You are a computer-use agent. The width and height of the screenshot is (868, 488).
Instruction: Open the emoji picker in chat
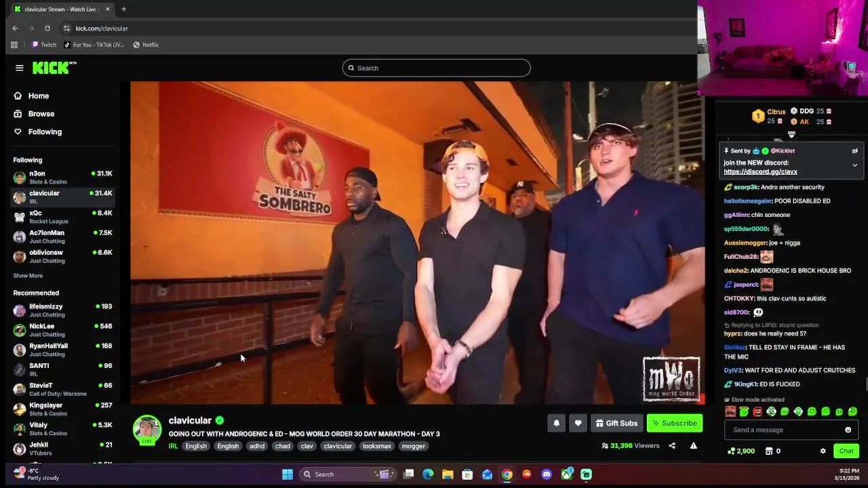click(x=848, y=430)
